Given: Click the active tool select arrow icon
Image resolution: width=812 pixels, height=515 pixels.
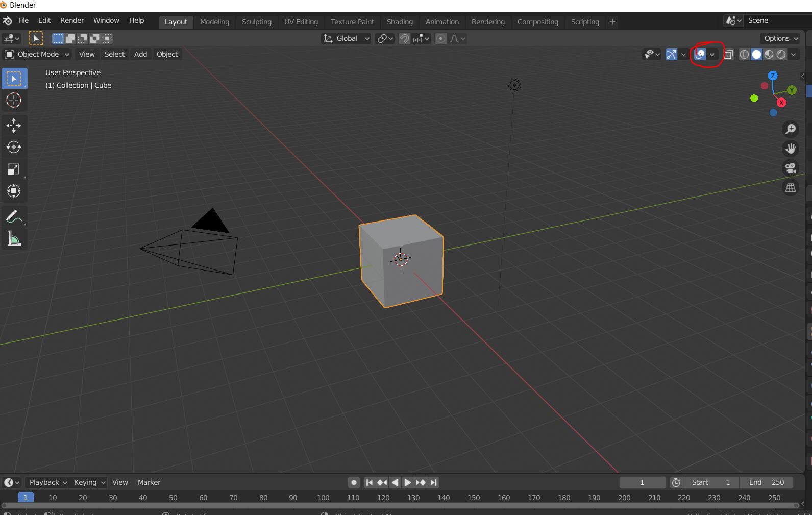Looking at the screenshot, I should 35,38.
